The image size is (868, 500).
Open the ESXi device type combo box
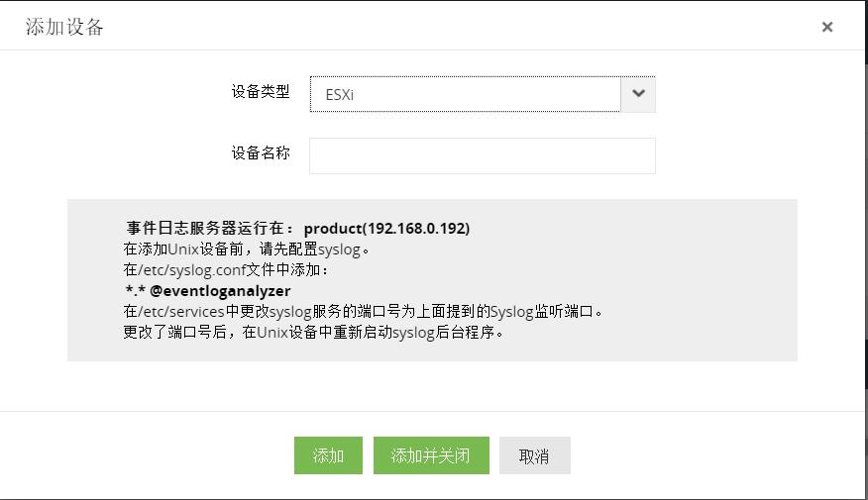[466, 95]
